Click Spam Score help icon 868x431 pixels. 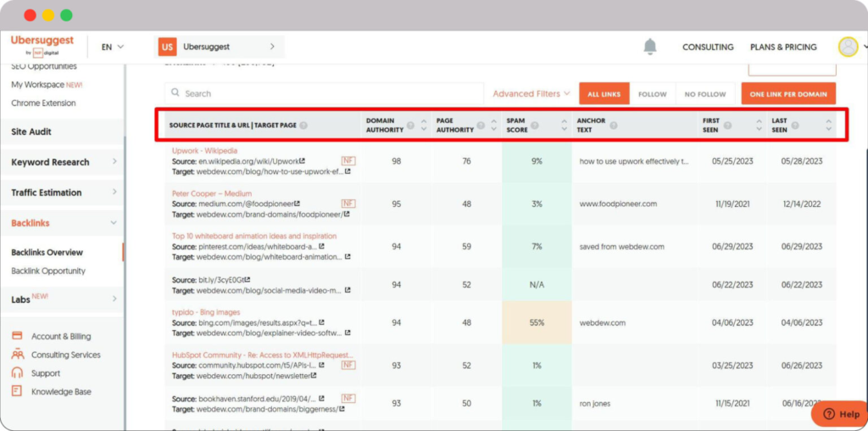pyautogui.click(x=535, y=126)
